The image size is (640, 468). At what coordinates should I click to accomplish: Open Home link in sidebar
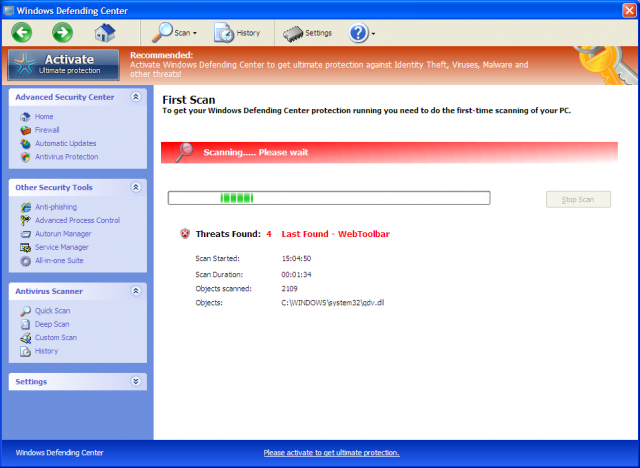coord(44,117)
